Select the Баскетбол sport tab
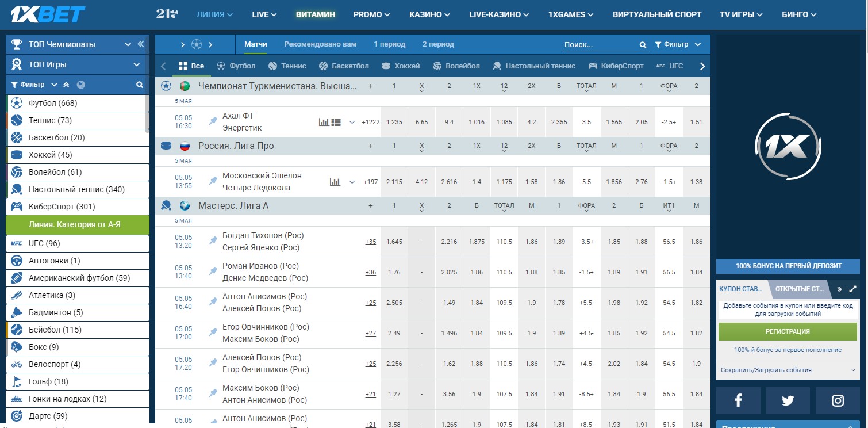This screenshot has height=428, width=868. (x=344, y=66)
